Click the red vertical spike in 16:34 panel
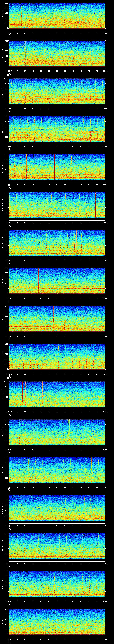The height and width of the screenshot is (644, 114). coord(63,129)
